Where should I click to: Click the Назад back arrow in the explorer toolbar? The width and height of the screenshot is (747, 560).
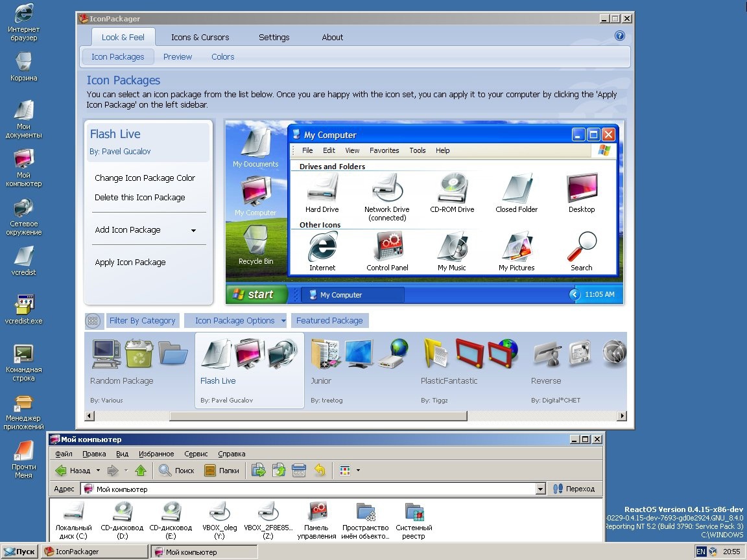coord(73,470)
